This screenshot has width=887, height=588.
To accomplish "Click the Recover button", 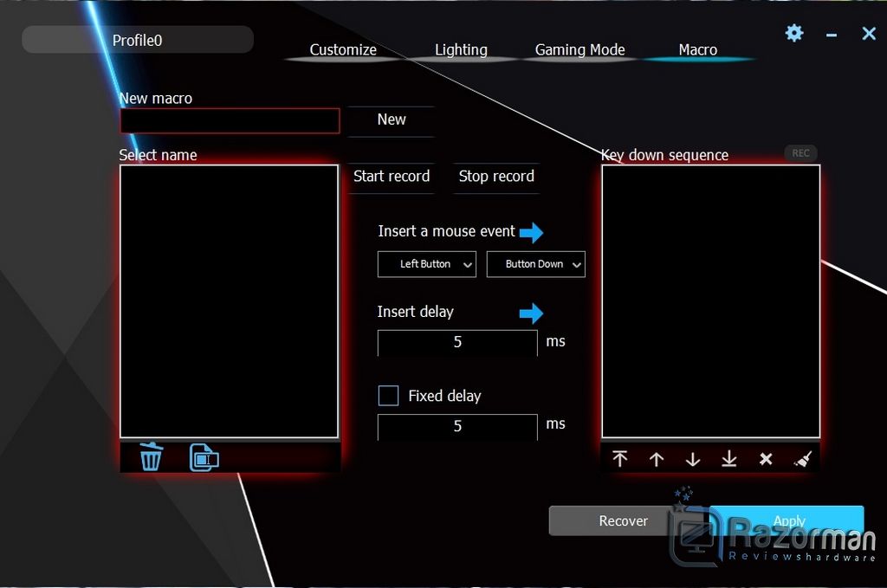I will coord(624,520).
